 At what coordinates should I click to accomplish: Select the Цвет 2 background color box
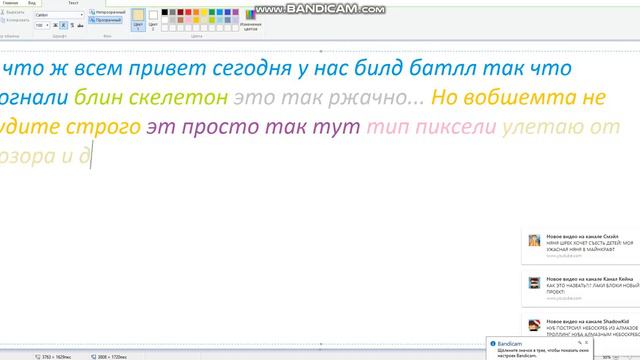tap(153, 20)
